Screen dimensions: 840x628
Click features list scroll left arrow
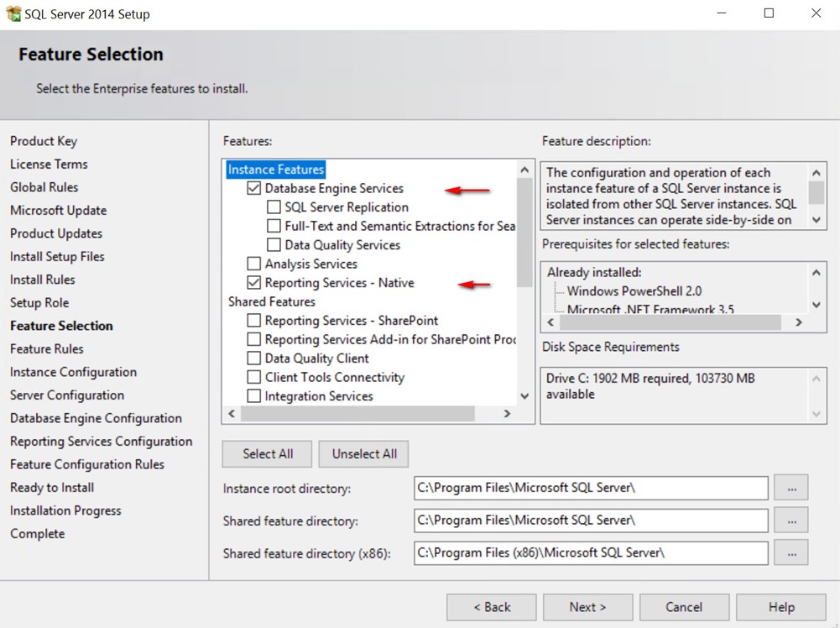point(232,414)
